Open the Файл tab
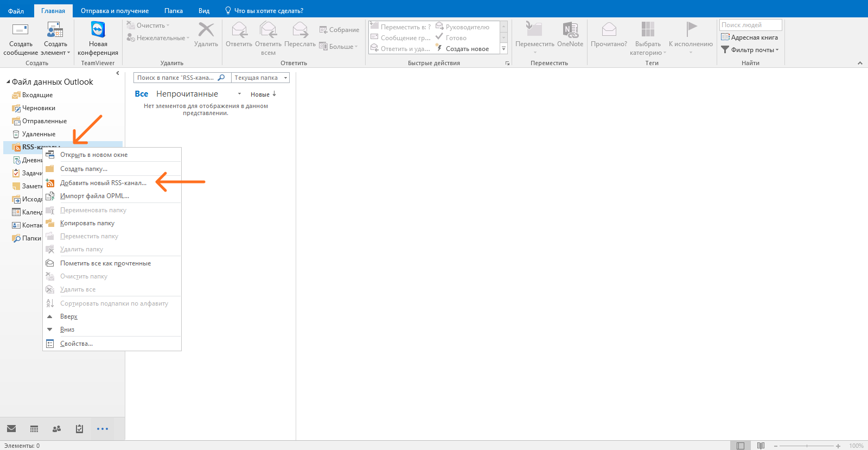 tap(16, 11)
